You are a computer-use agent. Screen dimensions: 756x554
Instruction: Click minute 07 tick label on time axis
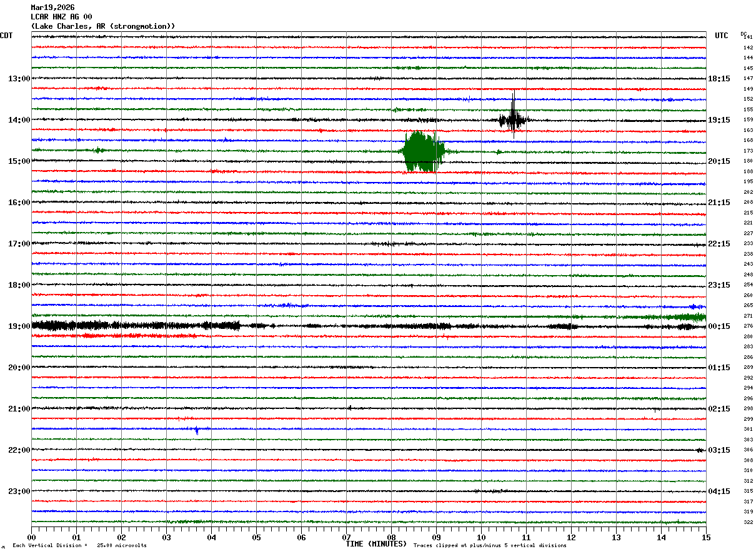346,537
